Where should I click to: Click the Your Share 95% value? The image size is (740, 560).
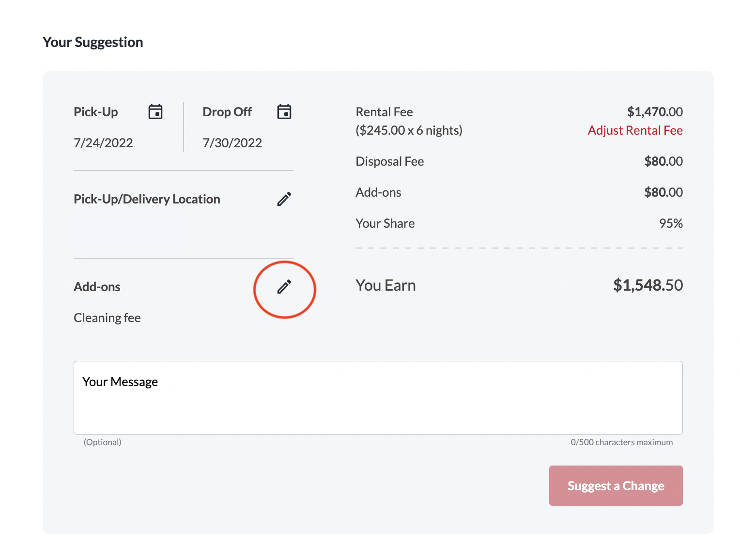[x=671, y=223]
